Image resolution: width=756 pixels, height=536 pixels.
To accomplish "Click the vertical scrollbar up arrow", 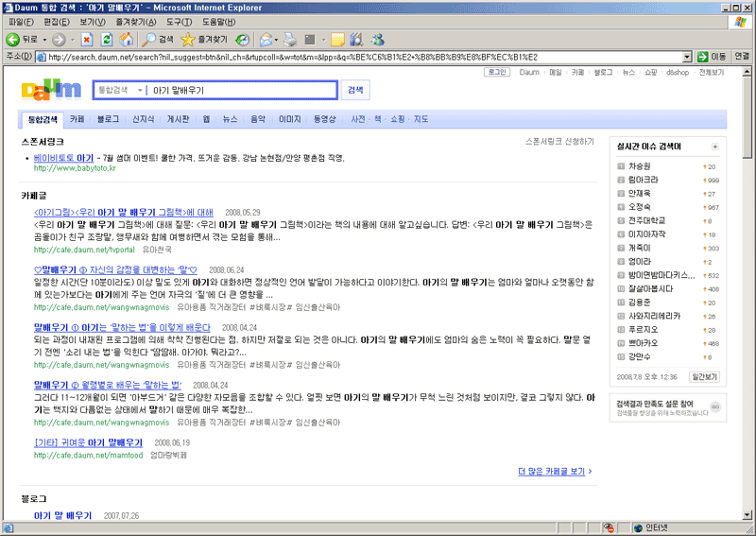I will tap(747, 72).
